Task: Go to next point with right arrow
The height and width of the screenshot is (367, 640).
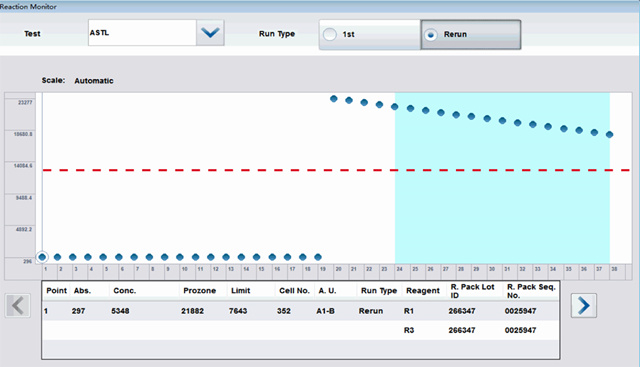Action: pyautogui.click(x=584, y=305)
